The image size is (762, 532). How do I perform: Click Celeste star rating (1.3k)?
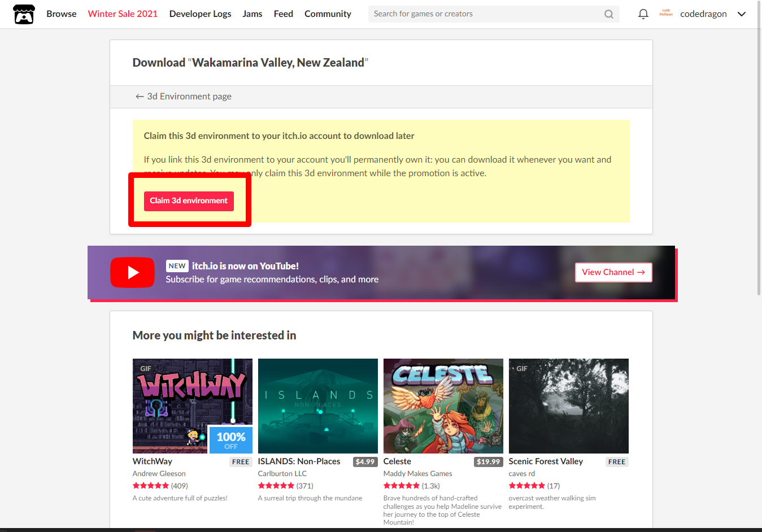tap(412, 486)
